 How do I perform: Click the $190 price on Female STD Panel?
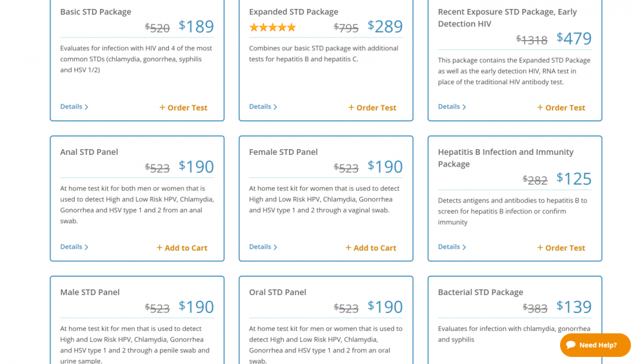pos(385,167)
